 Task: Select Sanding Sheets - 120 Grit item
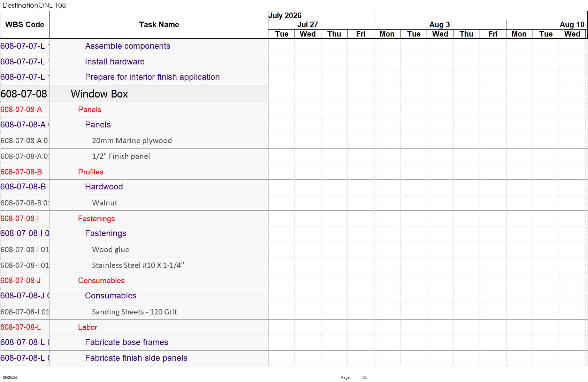click(x=135, y=312)
